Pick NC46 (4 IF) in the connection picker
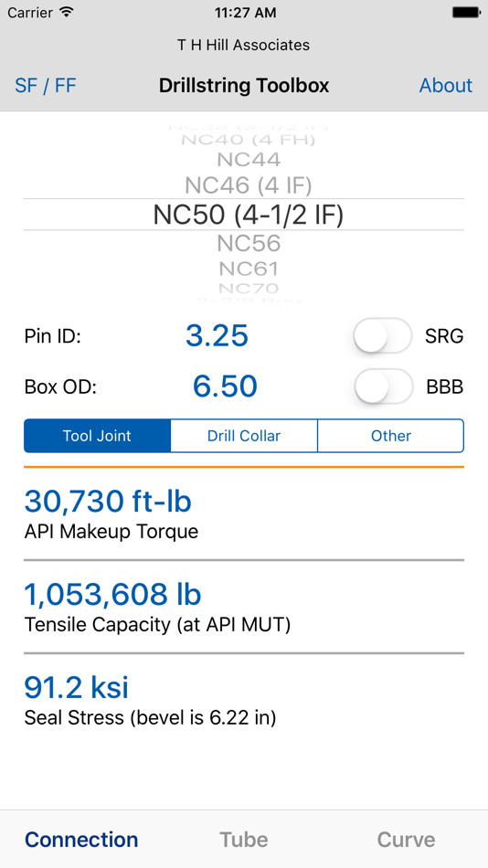This screenshot has width=488, height=868. [249, 185]
